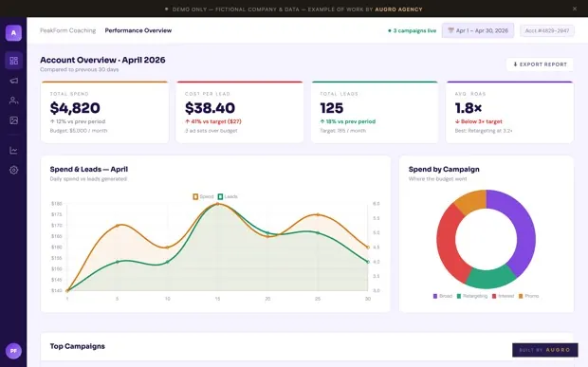The height and width of the screenshot is (367, 588).
Task: Click '3 ad sets over budget' text
Action: (x=211, y=131)
